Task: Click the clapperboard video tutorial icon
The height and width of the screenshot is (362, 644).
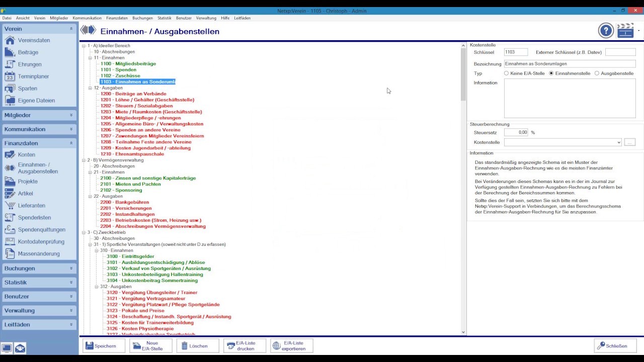Action: point(625,31)
